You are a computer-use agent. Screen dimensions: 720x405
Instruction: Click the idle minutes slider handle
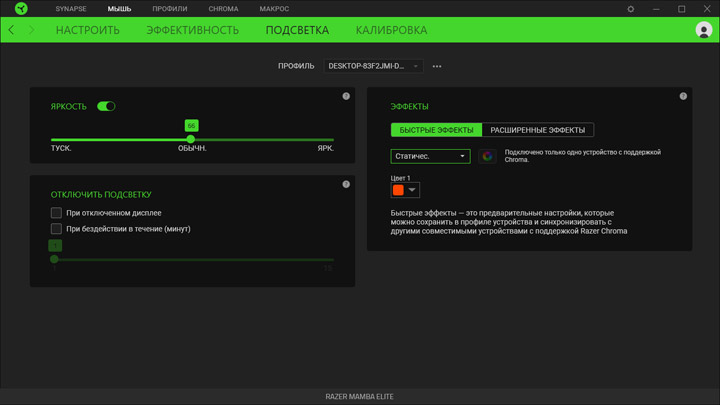[54, 259]
